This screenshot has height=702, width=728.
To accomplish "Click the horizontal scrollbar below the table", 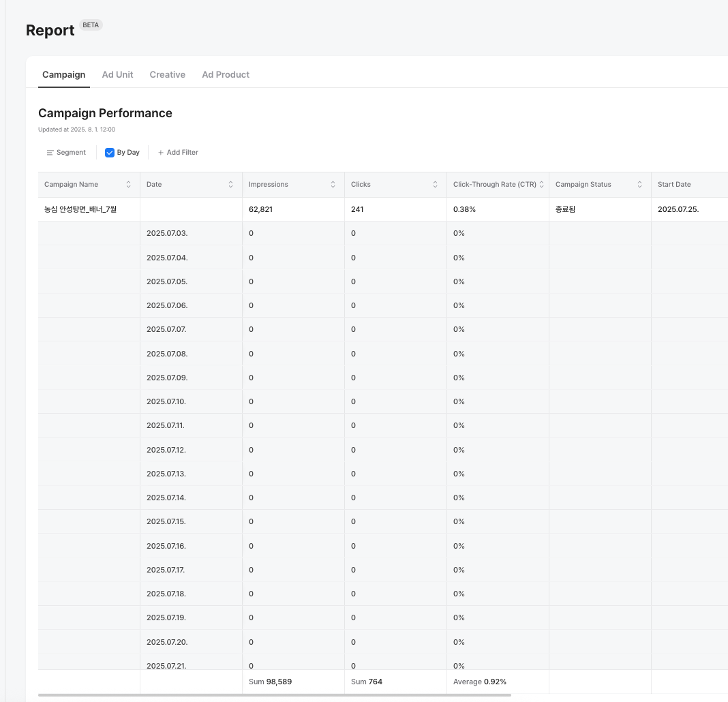I will 274,695.
